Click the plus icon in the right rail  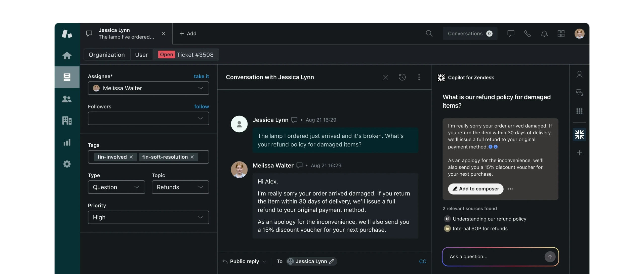point(579,153)
